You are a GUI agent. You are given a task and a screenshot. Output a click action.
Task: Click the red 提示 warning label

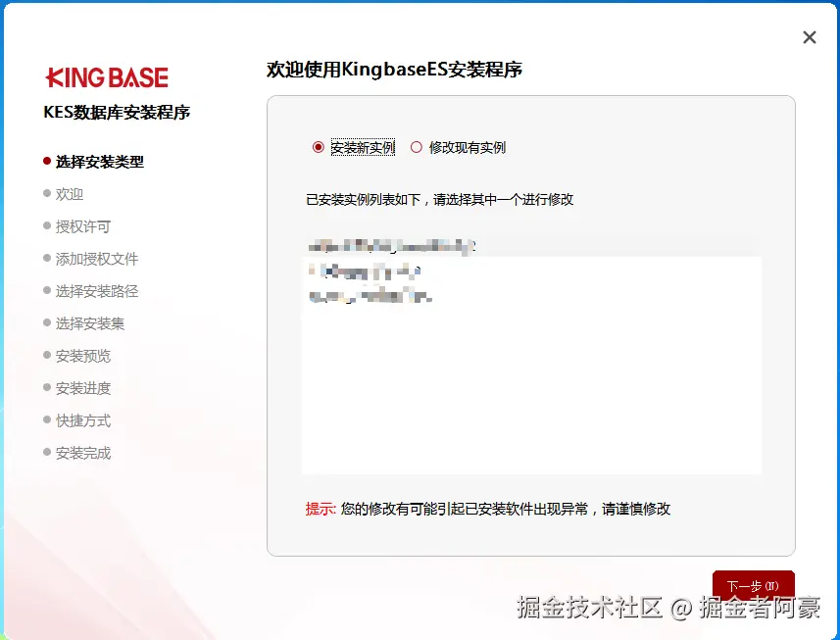(321, 509)
